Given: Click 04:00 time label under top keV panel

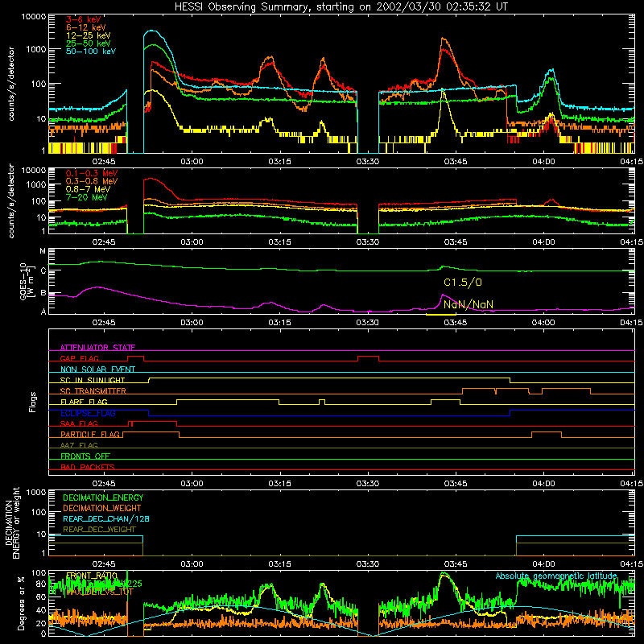Looking at the screenshot, I should tap(543, 162).
